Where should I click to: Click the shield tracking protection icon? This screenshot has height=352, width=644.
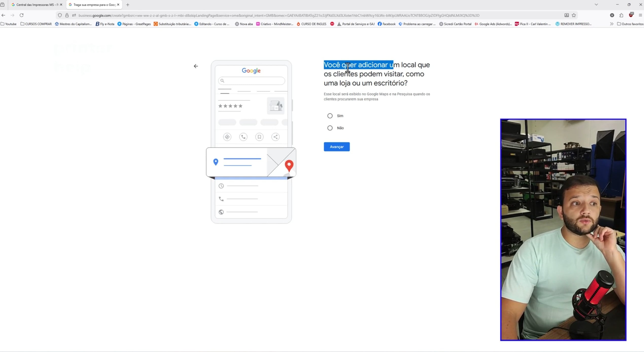[60, 15]
